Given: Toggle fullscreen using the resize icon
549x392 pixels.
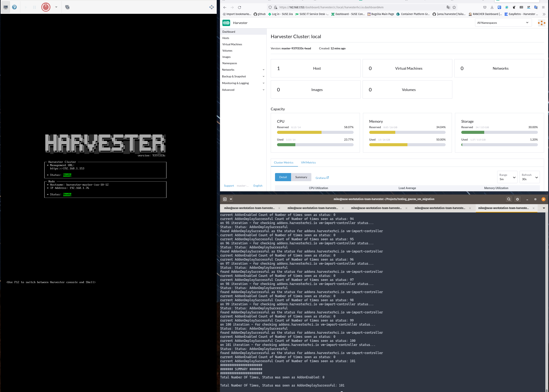Looking at the screenshot, I should 211,7.
